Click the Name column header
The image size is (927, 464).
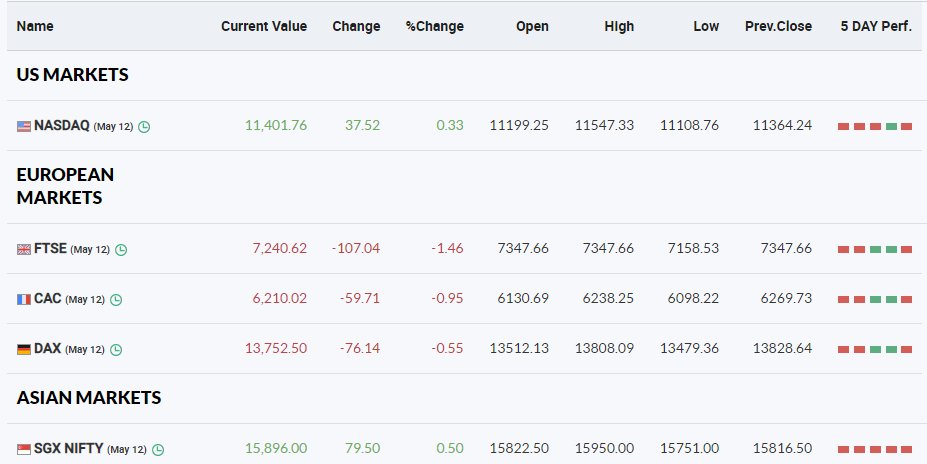pos(35,26)
